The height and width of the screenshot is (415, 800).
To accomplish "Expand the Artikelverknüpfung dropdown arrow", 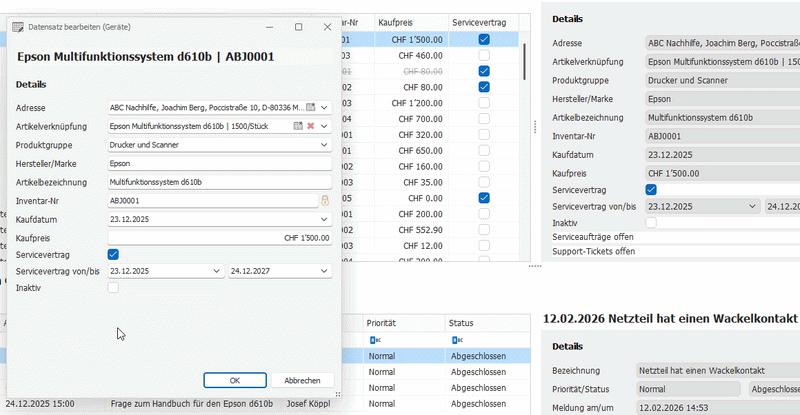I will pos(324,126).
